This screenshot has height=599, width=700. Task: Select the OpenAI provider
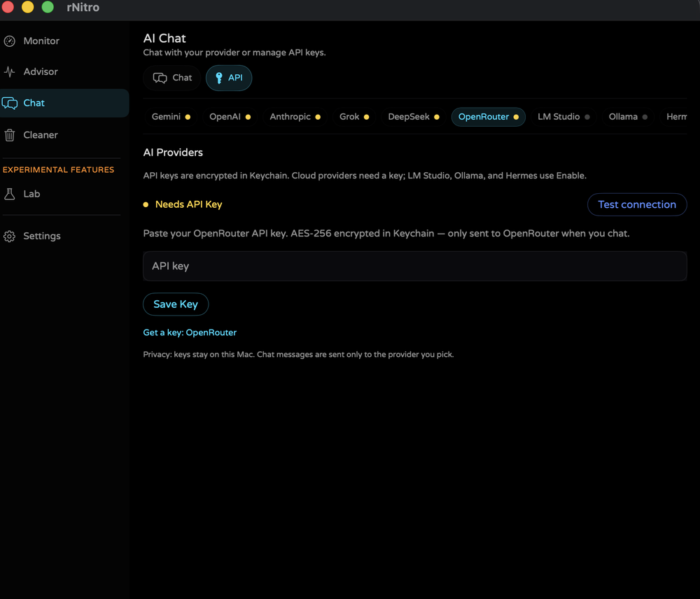(x=230, y=117)
